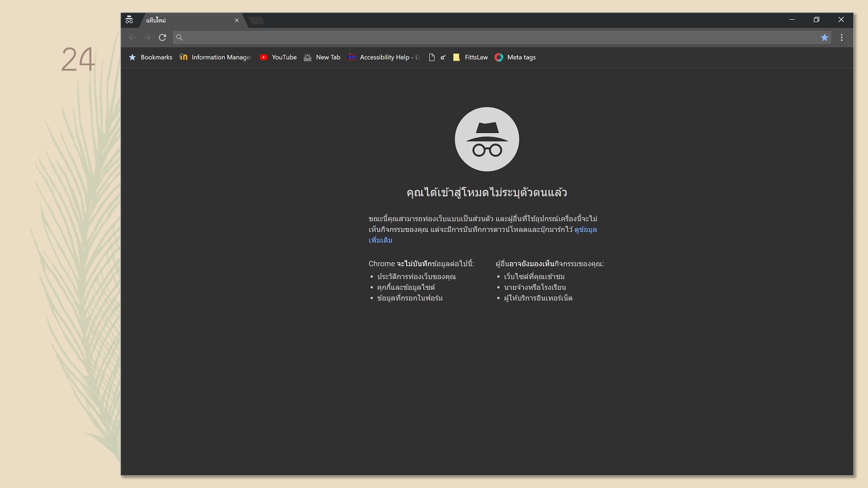Open the YouTube bookmark

pyautogui.click(x=278, y=57)
